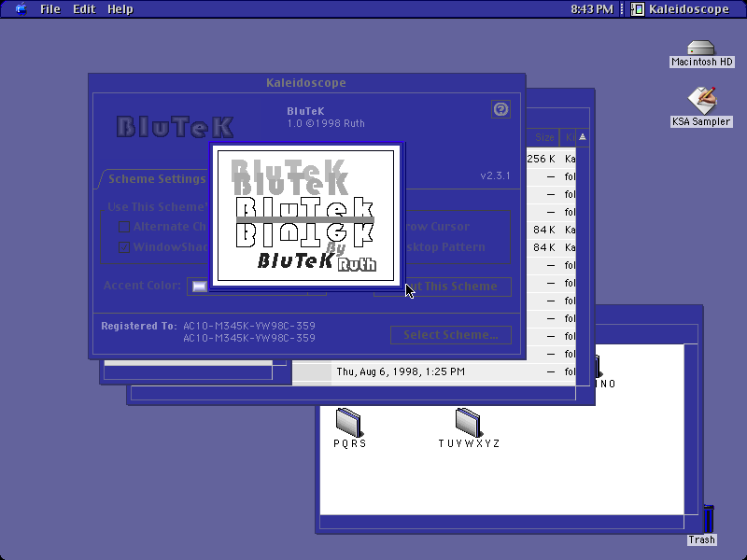Click the 256 K size cell
This screenshot has width=747, height=560.
pyautogui.click(x=542, y=159)
